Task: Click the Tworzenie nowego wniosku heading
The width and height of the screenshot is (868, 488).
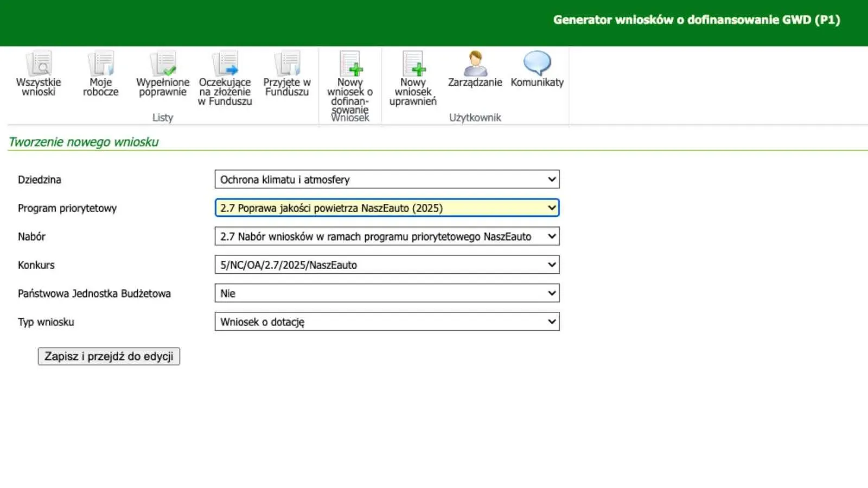Action: click(x=84, y=142)
